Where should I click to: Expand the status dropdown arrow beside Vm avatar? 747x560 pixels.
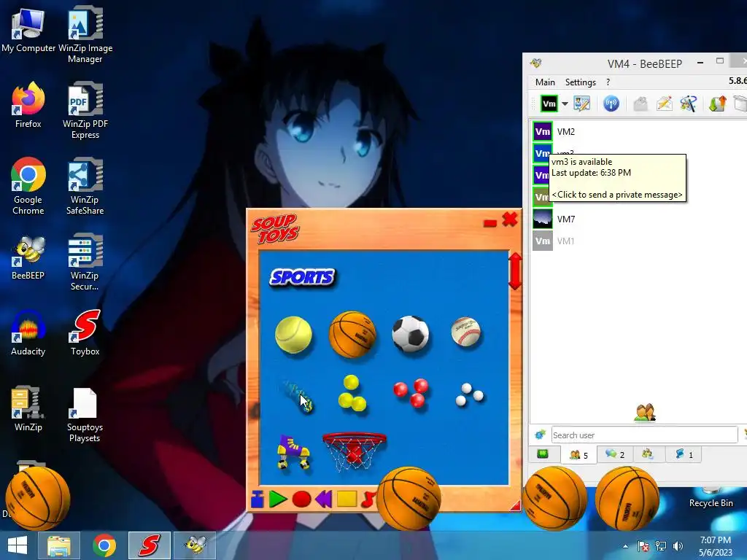pyautogui.click(x=565, y=104)
